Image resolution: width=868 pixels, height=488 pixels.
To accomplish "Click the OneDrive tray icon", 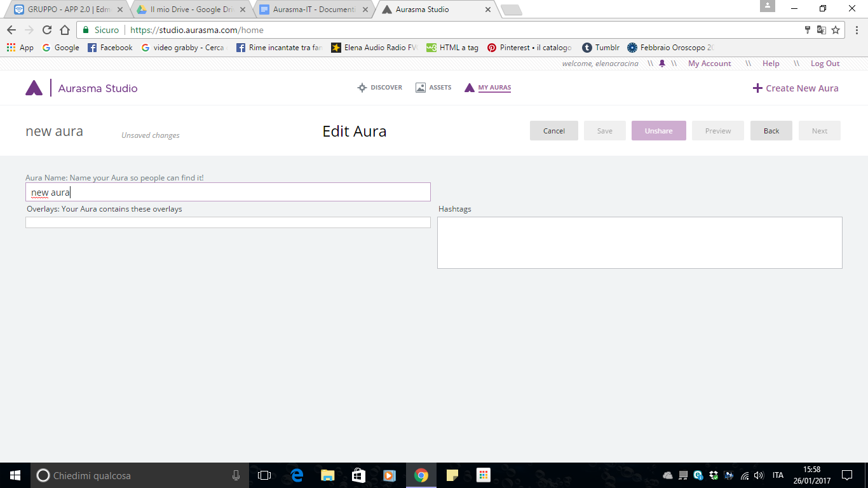I will (x=668, y=475).
